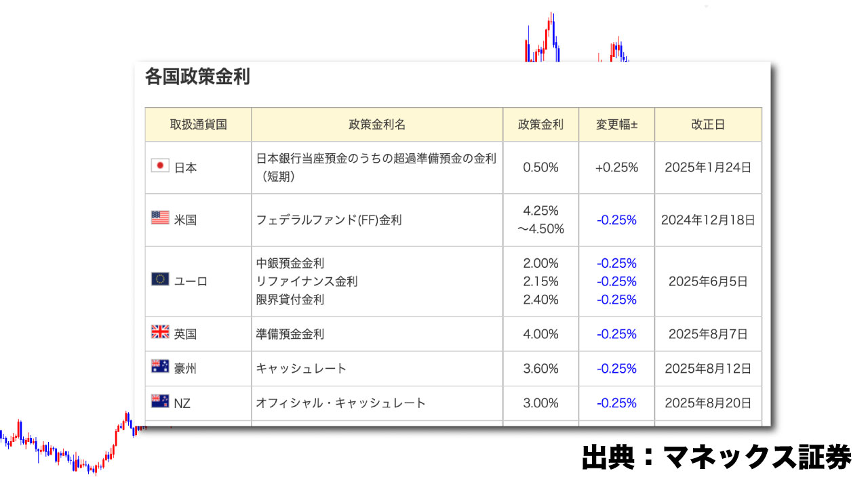The height and width of the screenshot is (488, 868).
Task: Click the 取扱通貨国 column header
Action: 198,125
